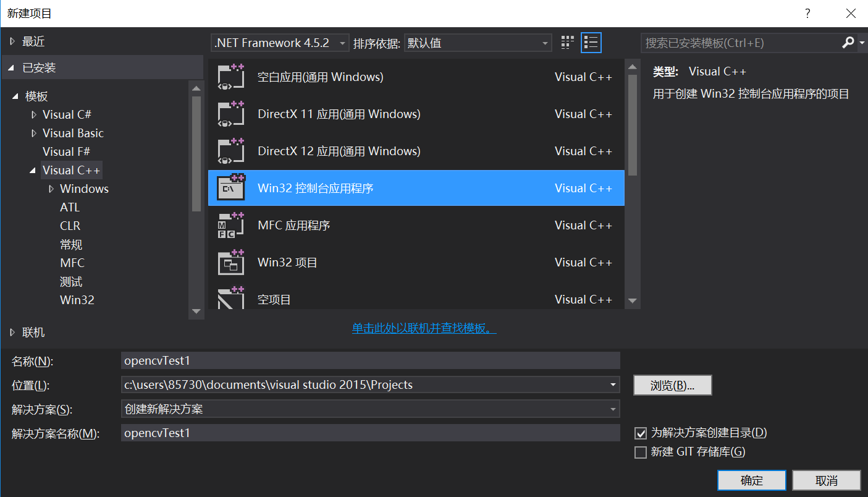
Task: Click the 浏览(B)... button
Action: (673, 385)
